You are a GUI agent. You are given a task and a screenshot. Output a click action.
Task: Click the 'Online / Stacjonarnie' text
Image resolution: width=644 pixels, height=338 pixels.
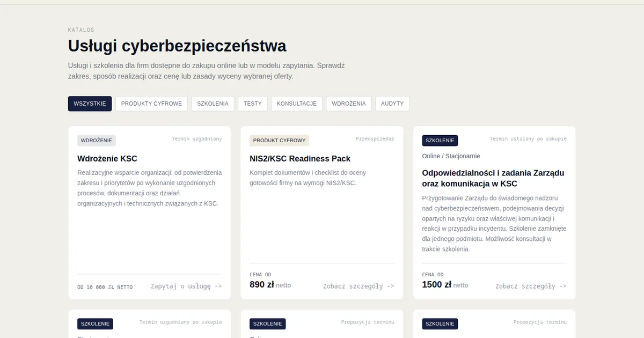pos(451,156)
